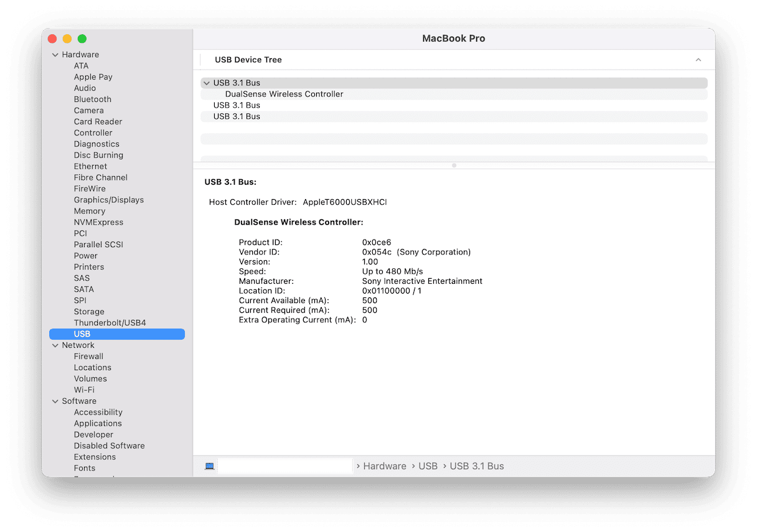Select NVMExpress in the sidebar
This screenshot has width=757, height=532.
coord(98,223)
